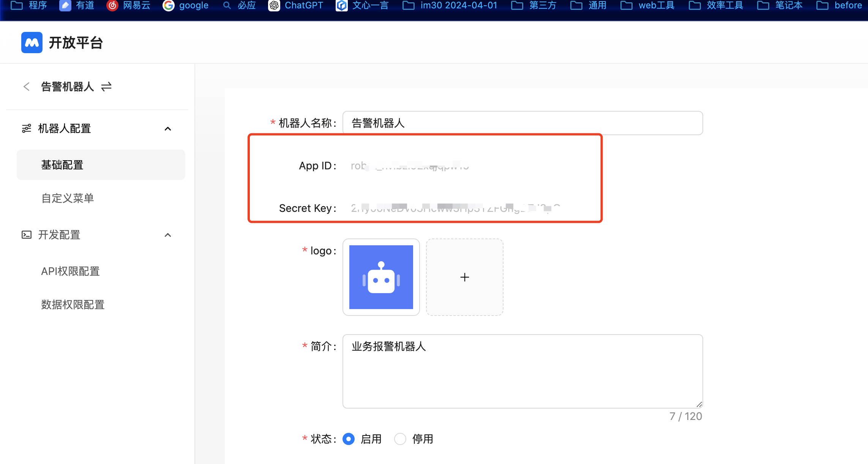The height and width of the screenshot is (464, 868).
Task: Open API权限配置 page
Action: [x=70, y=271]
